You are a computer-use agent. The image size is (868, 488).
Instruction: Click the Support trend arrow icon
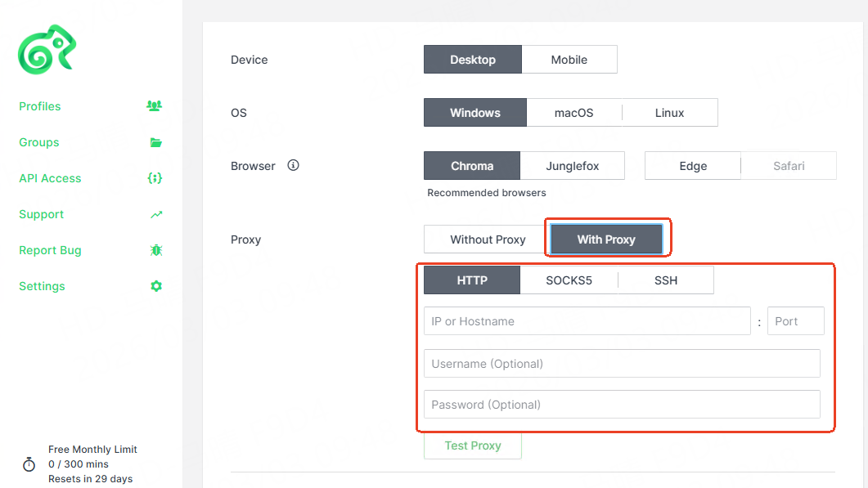pyautogui.click(x=156, y=214)
